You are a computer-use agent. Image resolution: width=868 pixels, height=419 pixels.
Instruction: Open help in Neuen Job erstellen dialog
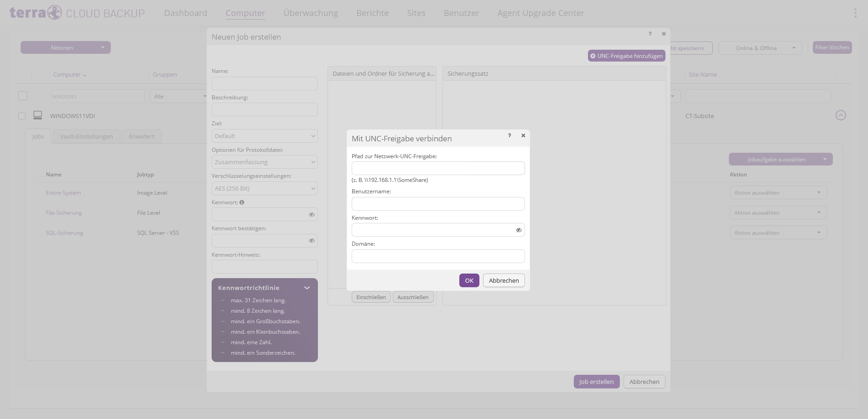(650, 34)
